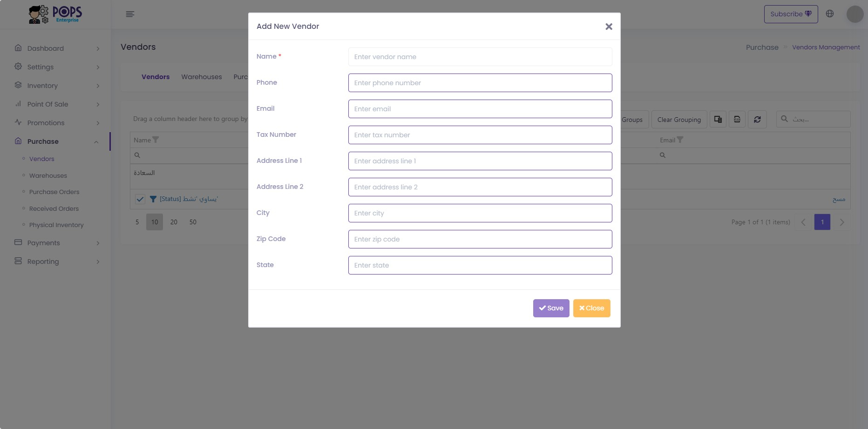The height and width of the screenshot is (429, 868).
Task: Close the Add New Vendor dialog with X
Action: [x=609, y=27]
